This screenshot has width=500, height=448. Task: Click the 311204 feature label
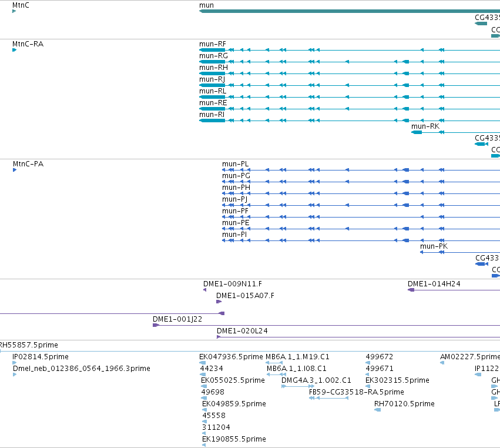click(x=216, y=427)
